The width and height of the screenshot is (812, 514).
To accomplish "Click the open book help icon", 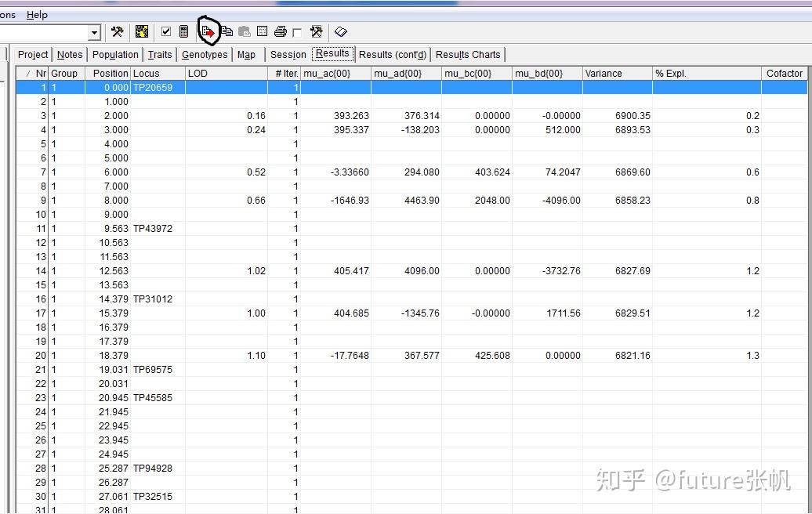I will click(x=340, y=32).
